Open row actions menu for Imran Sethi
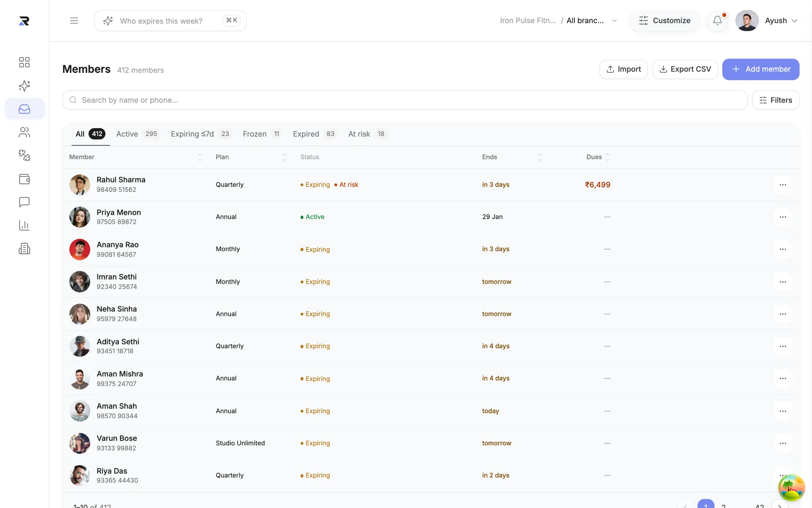 pyautogui.click(x=783, y=282)
